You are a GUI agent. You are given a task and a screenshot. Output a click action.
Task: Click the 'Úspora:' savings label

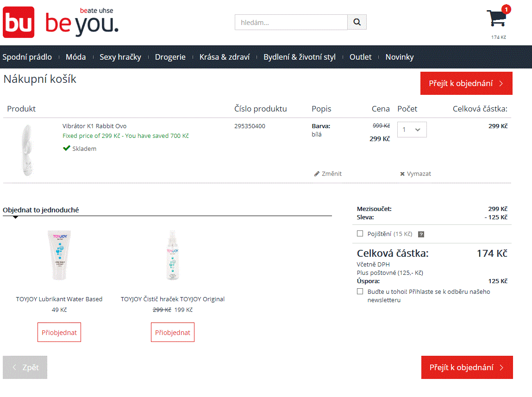(368, 281)
